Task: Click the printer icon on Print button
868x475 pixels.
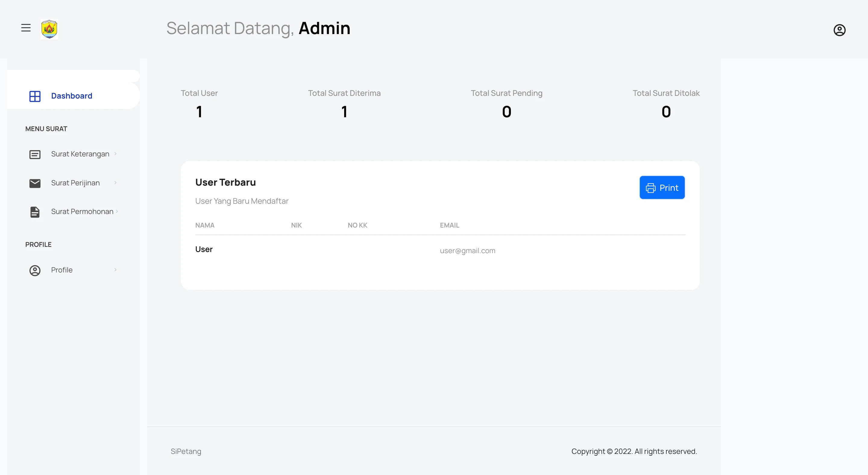Action: coord(650,188)
